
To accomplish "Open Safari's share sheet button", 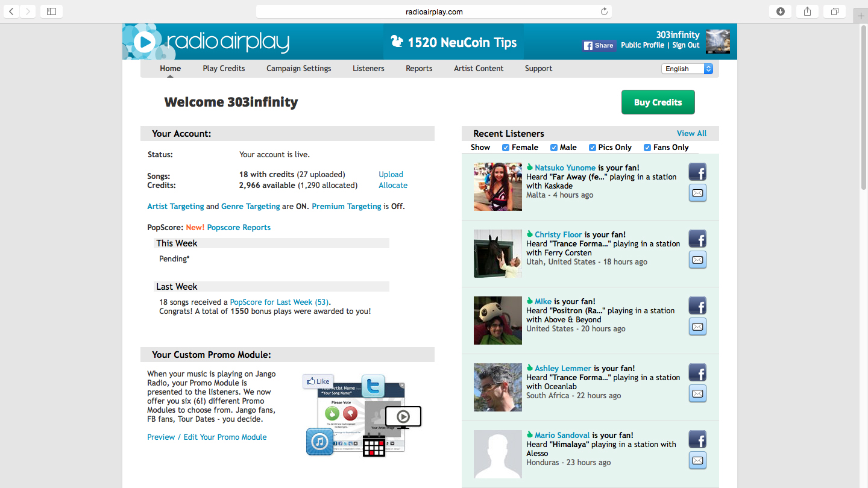I will click(807, 11).
